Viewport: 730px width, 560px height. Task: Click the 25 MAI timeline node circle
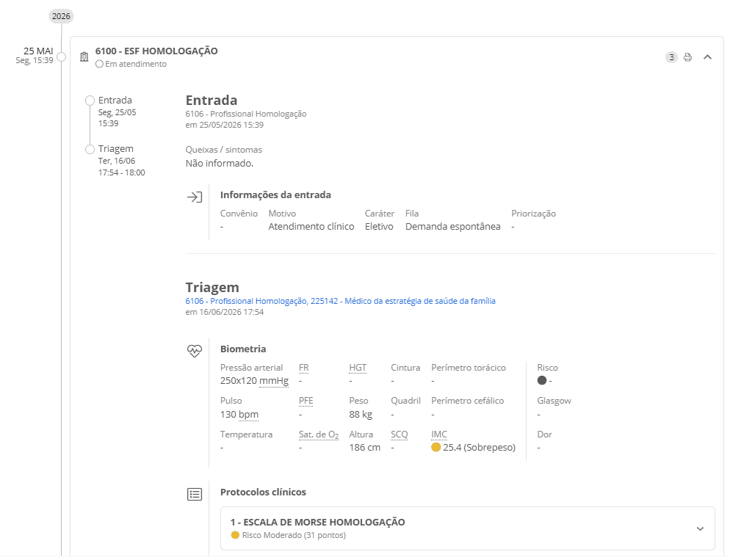point(61,57)
